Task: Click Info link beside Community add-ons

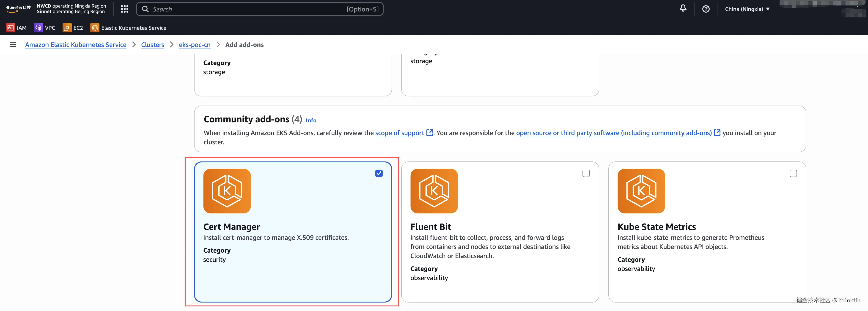Action: point(311,120)
